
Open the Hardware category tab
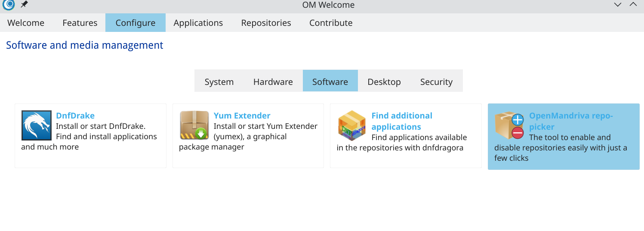coord(273,81)
